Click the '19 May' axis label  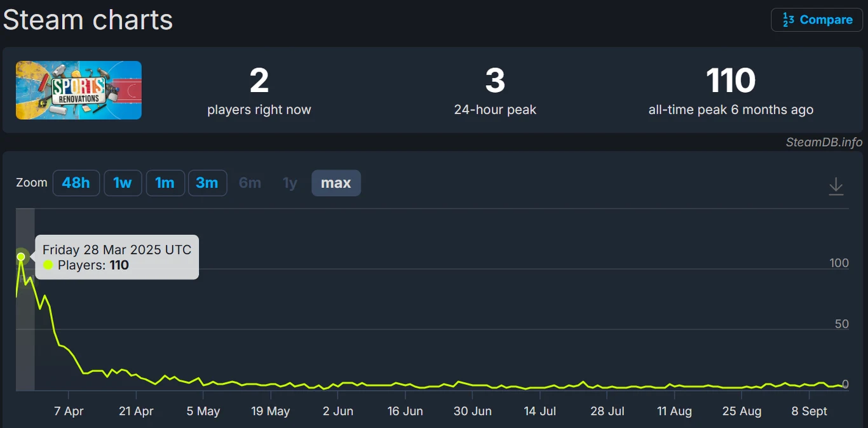270,411
